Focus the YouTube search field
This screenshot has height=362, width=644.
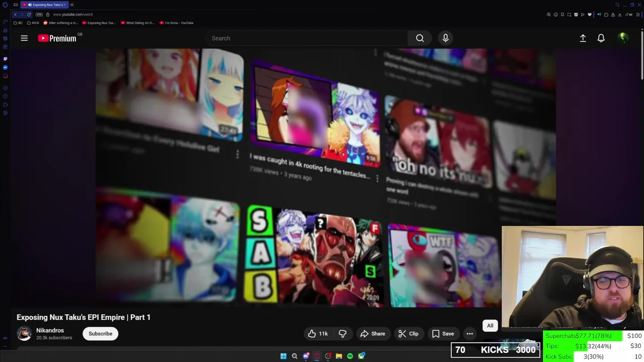(x=307, y=38)
